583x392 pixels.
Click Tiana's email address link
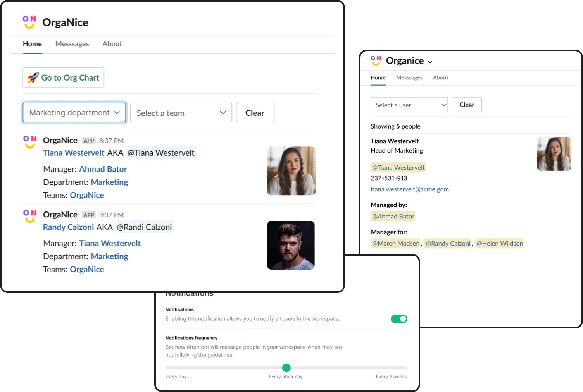point(410,189)
